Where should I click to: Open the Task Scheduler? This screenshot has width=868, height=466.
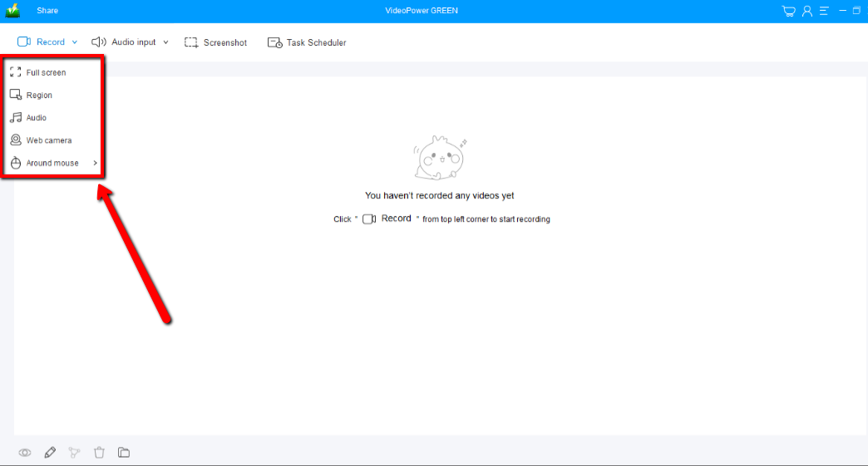pyautogui.click(x=307, y=42)
